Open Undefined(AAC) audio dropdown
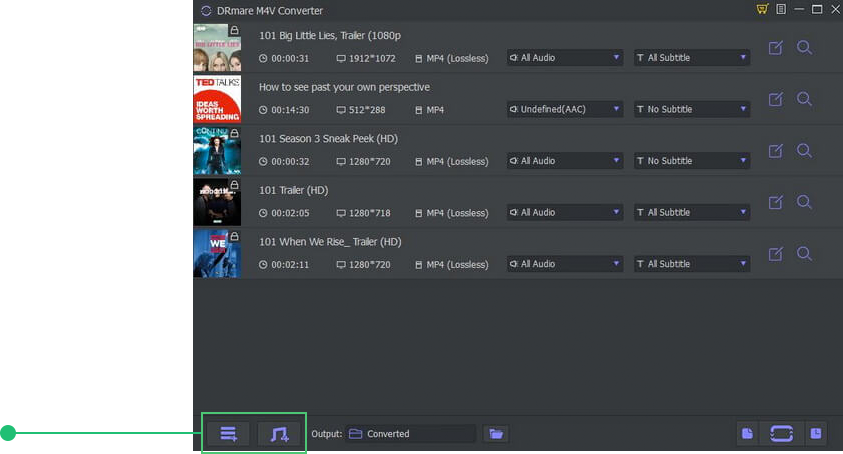This screenshot has height=454, width=843. pyautogui.click(x=565, y=109)
